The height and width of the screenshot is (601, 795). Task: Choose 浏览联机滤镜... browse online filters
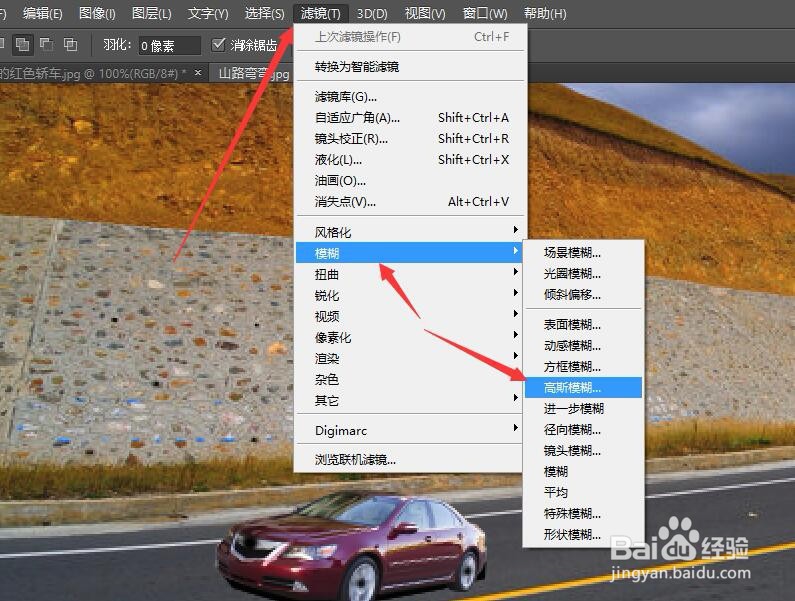(410, 459)
